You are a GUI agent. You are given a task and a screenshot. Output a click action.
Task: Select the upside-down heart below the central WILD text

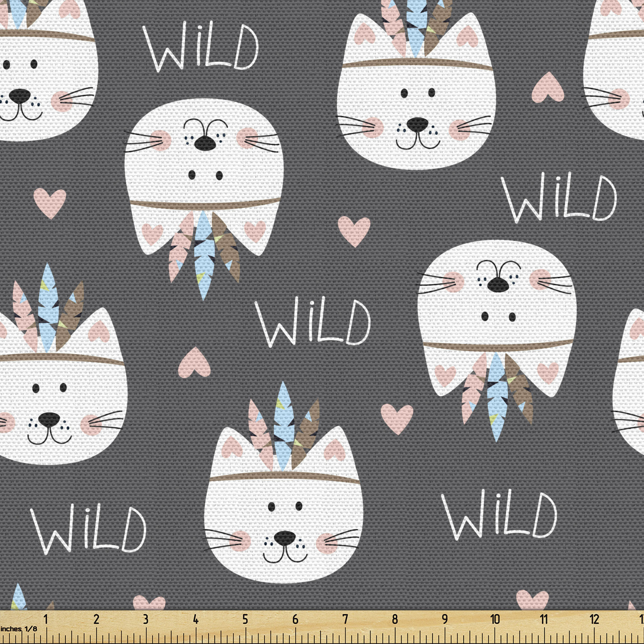(x=194, y=363)
